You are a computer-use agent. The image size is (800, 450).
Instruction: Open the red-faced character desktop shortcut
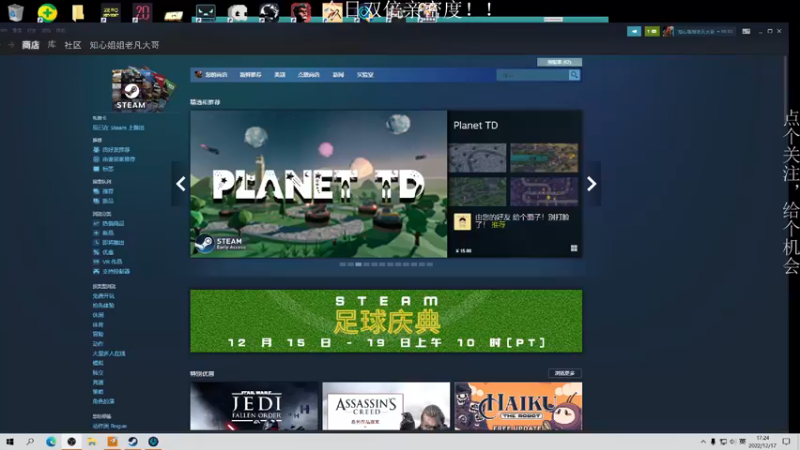[301, 12]
